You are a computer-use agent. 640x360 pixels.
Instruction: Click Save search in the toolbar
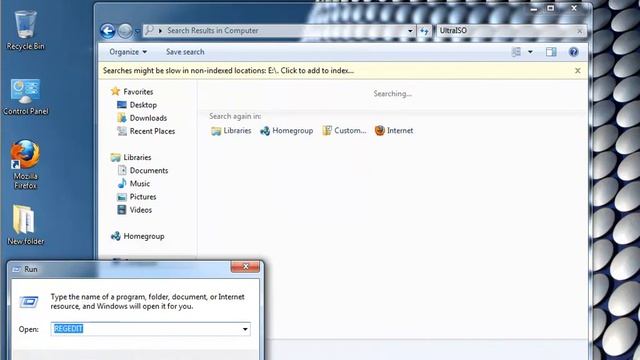(185, 52)
